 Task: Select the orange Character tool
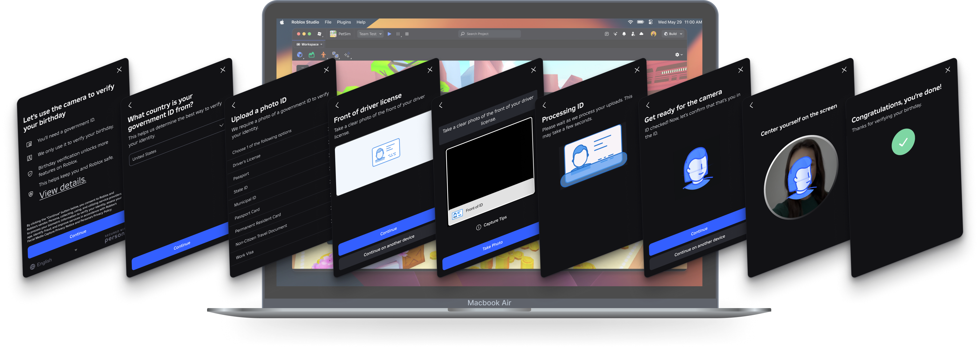tap(323, 55)
